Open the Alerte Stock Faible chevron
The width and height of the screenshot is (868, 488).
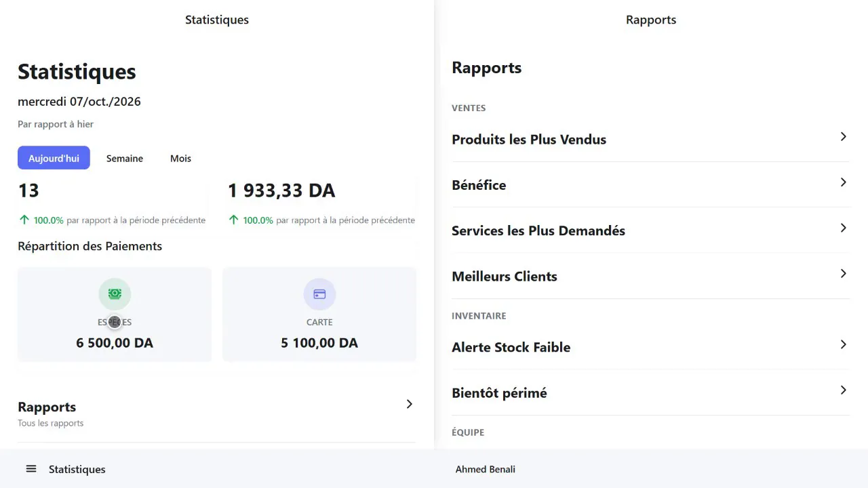(843, 344)
